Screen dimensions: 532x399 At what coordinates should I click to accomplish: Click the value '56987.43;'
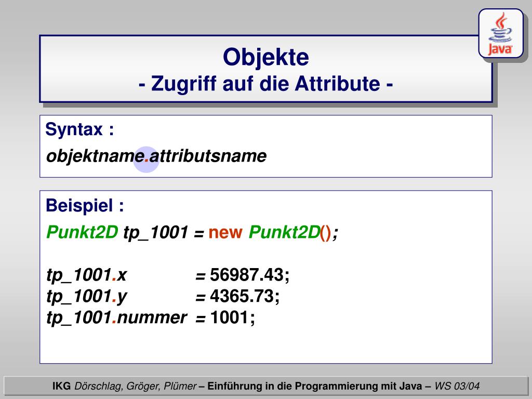pyautogui.click(x=250, y=275)
